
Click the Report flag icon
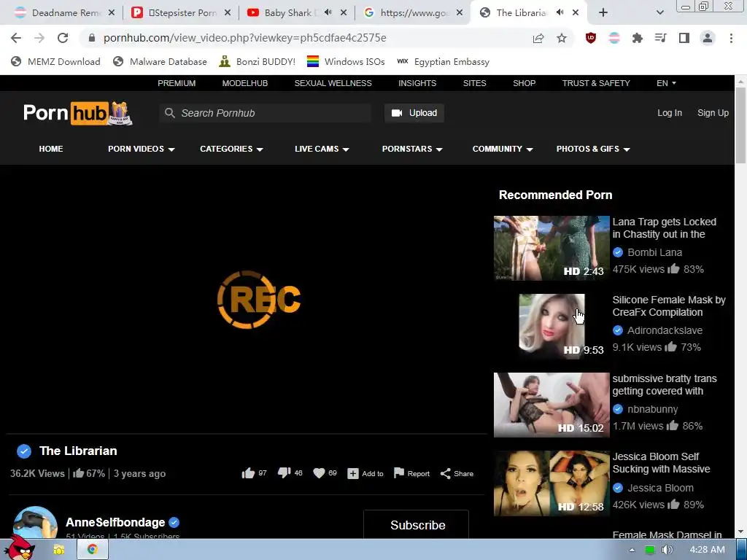coord(399,473)
